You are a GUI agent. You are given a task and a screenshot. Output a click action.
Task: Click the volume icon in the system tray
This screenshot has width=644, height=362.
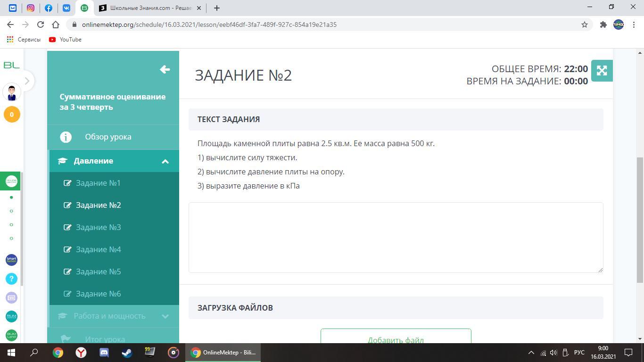click(553, 353)
